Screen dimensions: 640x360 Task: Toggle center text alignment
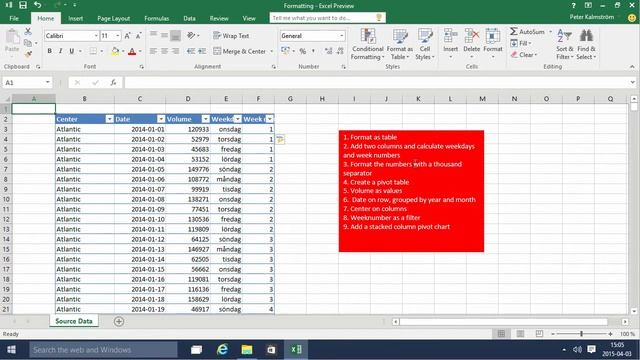click(x=164, y=51)
